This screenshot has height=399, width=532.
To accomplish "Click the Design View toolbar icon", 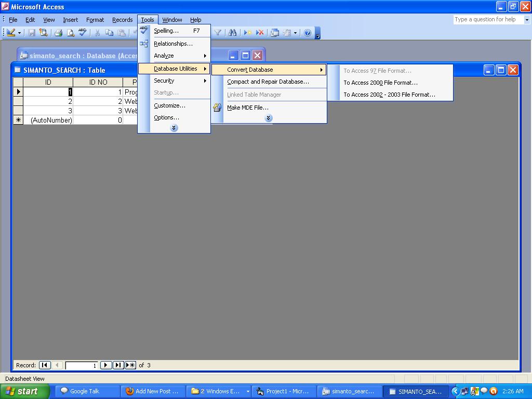I will (11, 33).
